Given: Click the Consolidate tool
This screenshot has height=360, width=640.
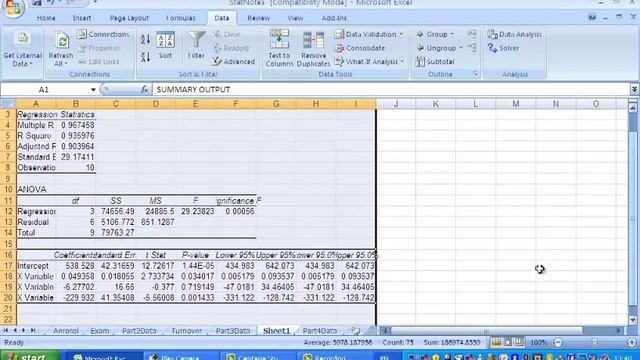Looking at the screenshot, I should click(360, 48).
